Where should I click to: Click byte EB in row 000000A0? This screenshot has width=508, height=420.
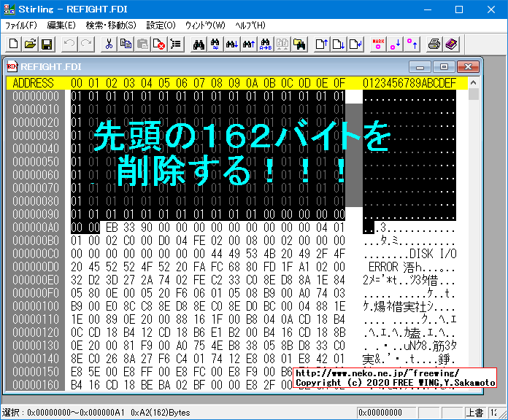(x=112, y=227)
